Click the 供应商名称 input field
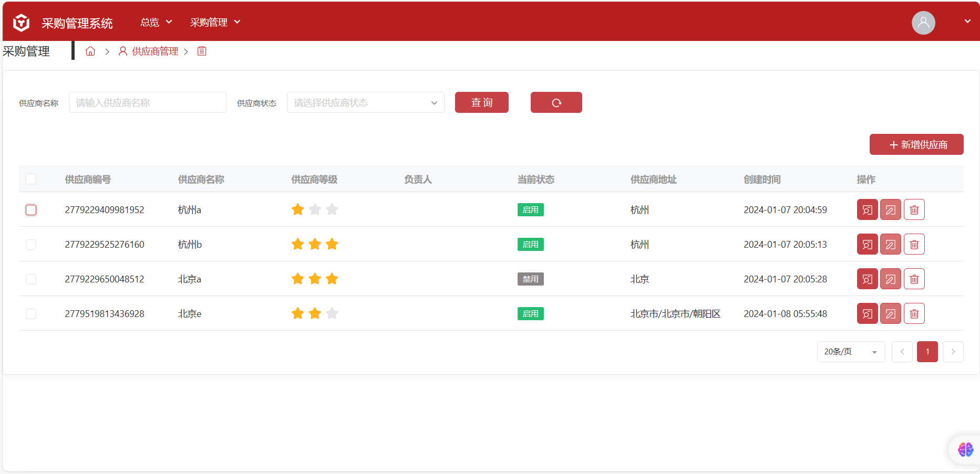This screenshot has height=474, width=980. (x=148, y=102)
